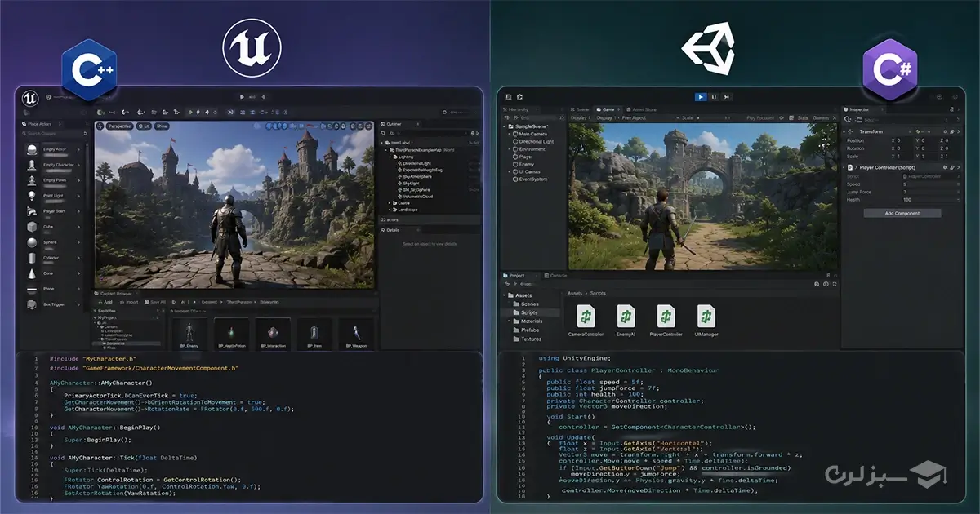This screenshot has width=980, height=514.
Task: Click the Unreal Engine logo in the editor window
Action: click(x=30, y=97)
